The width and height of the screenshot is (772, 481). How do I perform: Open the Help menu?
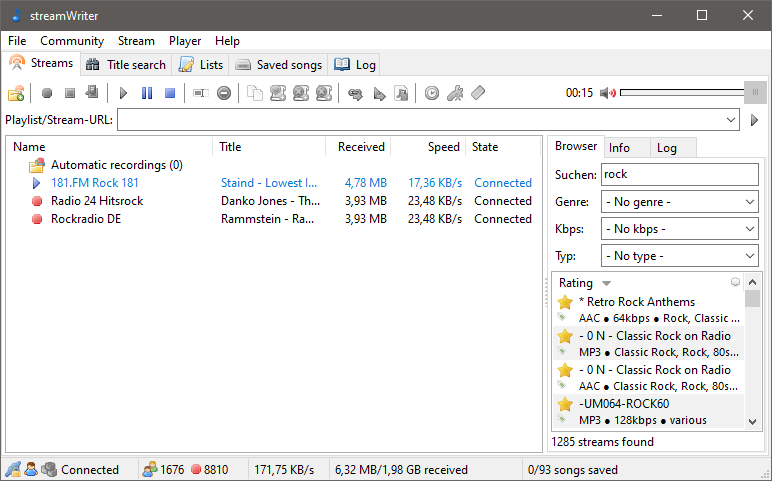227,41
